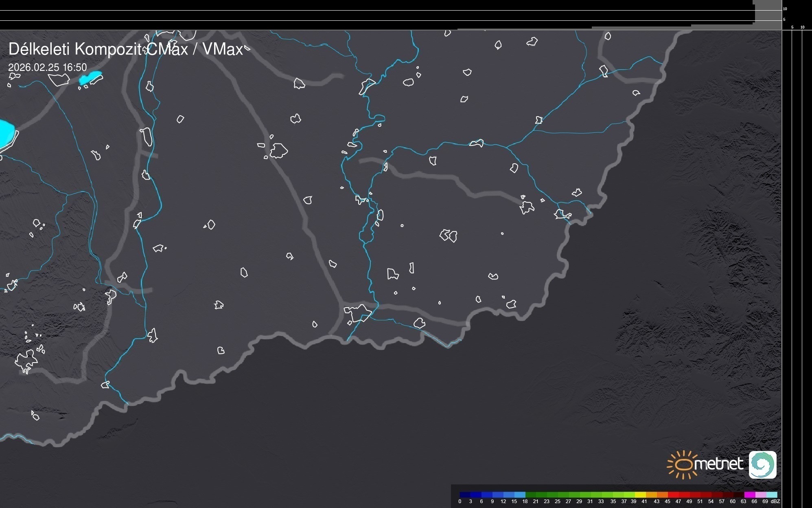Click the gray profile block in top panel
This screenshot has height=508, width=812.
click(x=767, y=14)
